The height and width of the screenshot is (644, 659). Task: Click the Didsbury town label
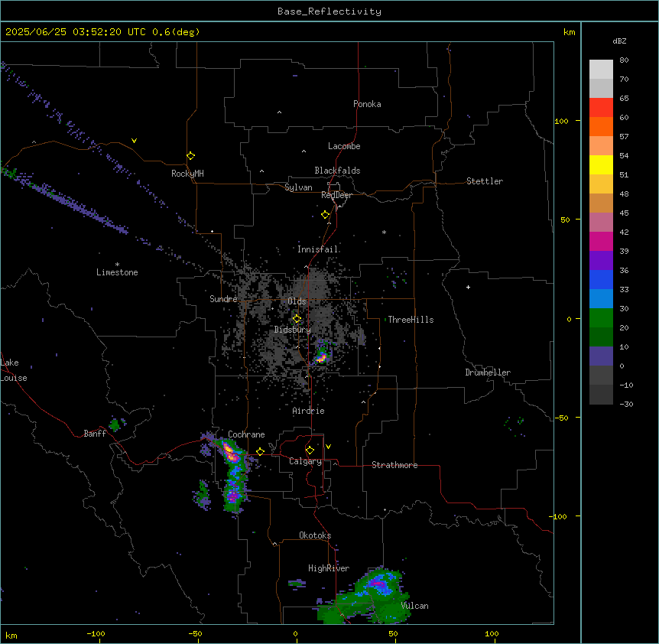[x=293, y=330]
